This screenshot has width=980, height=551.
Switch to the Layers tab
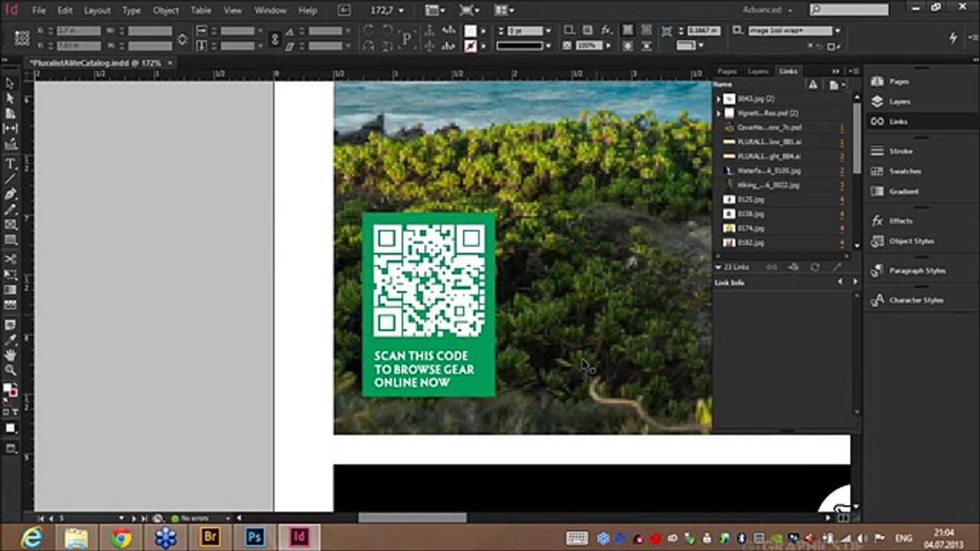[758, 71]
